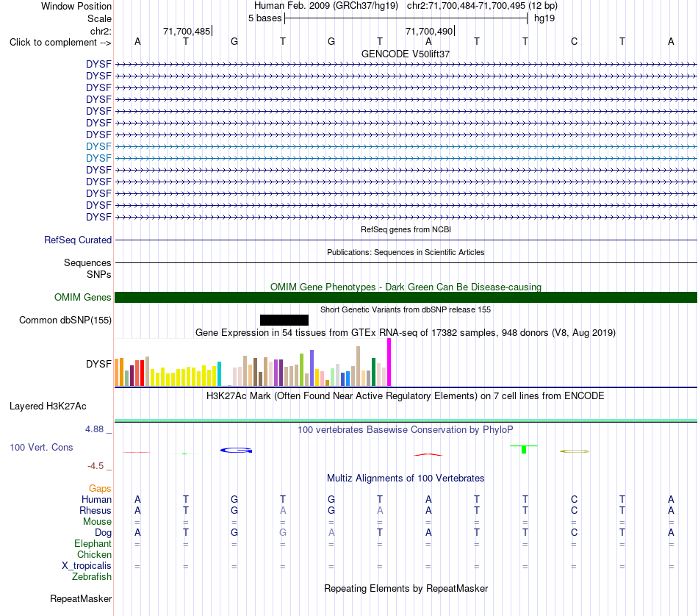Image resolution: width=698 pixels, height=616 pixels.
Task: Click the OMIM Gene Phenotypes title
Action: (406, 287)
